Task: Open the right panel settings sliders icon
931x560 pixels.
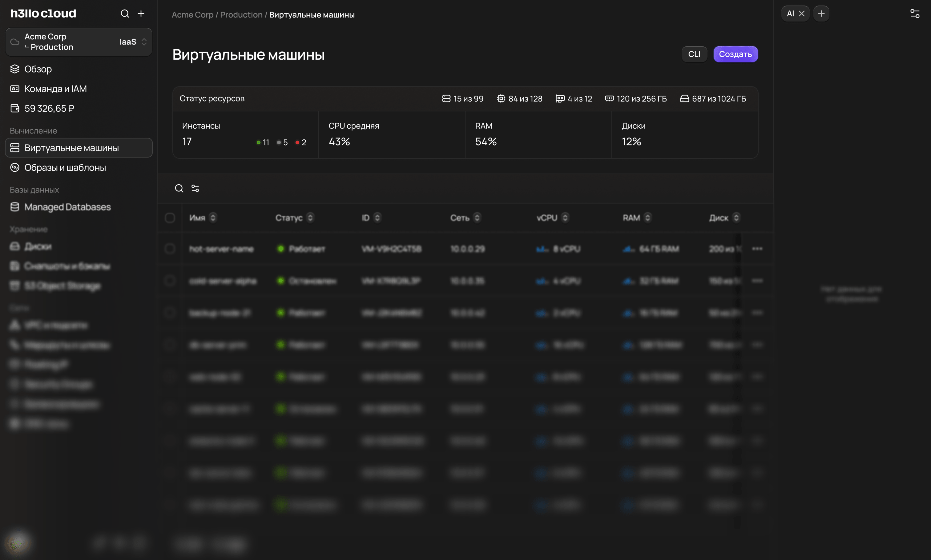Action: pyautogui.click(x=915, y=14)
